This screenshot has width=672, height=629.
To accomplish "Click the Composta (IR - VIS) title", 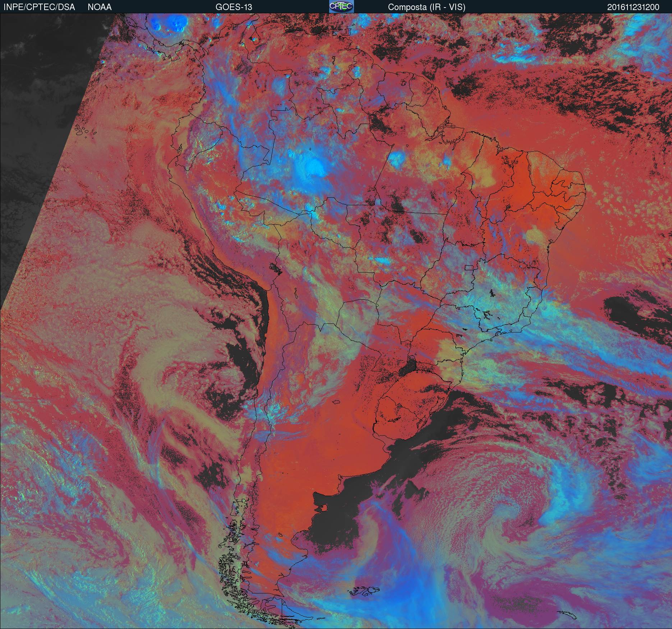I will 427,7.
